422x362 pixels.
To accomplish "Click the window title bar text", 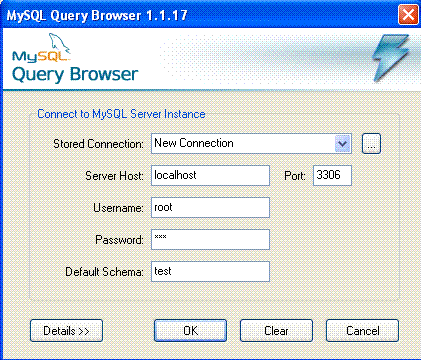I will 97,16.
